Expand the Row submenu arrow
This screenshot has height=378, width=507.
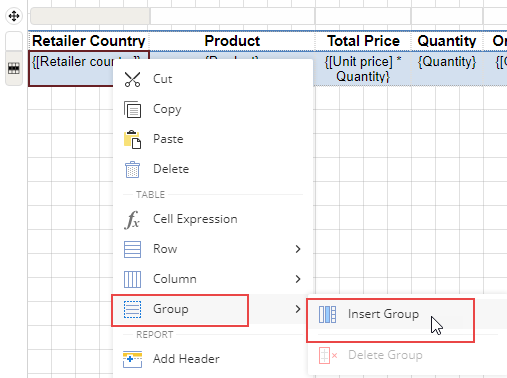pyautogui.click(x=298, y=249)
